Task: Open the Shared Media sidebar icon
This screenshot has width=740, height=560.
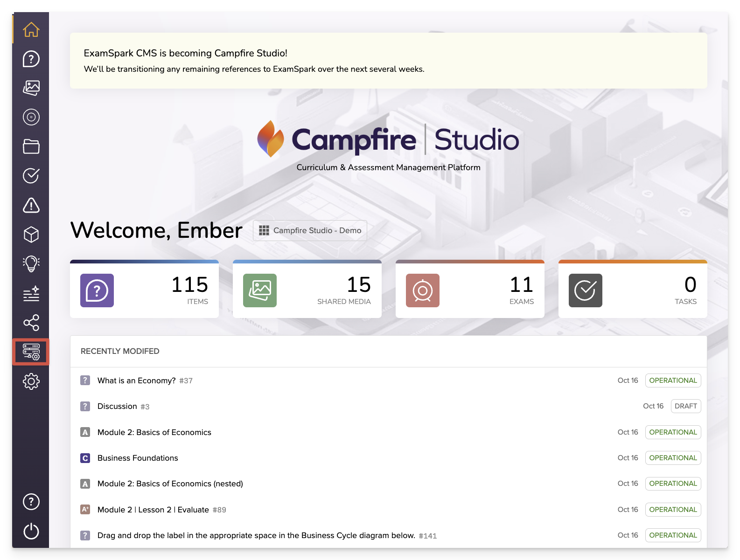Action: point(31,88)
